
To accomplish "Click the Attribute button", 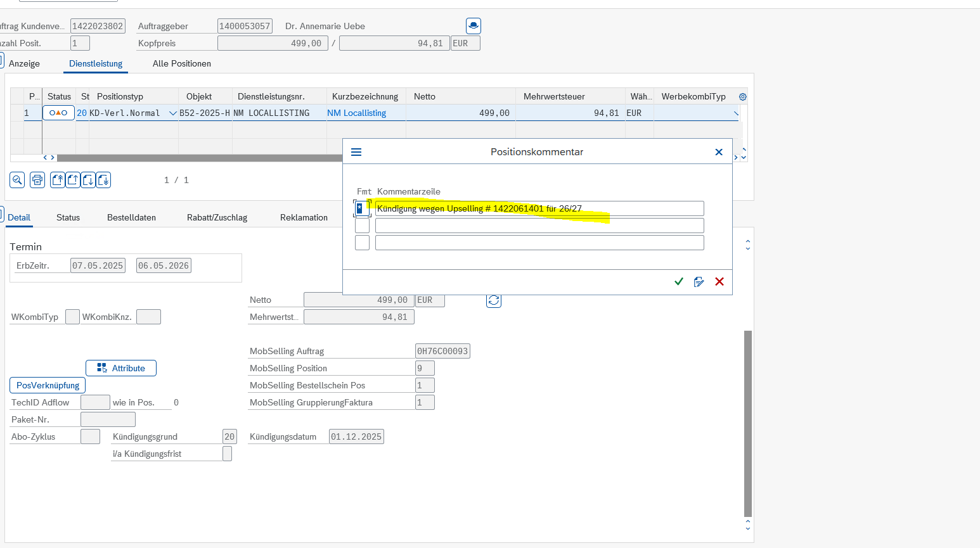I will pos(121,368).
